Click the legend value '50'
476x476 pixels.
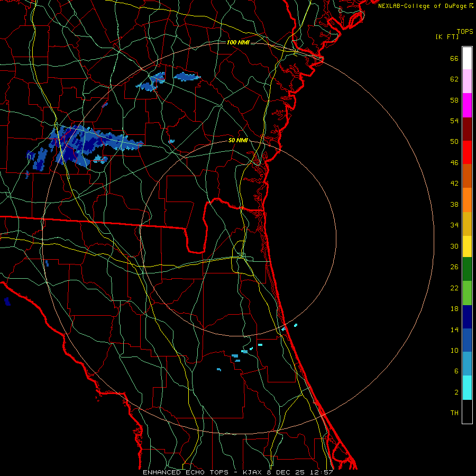454,142
